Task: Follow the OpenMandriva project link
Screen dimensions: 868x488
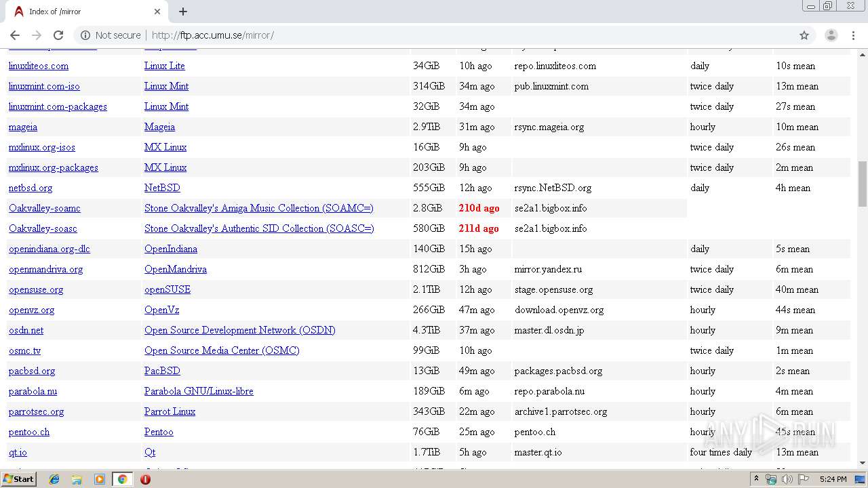Action: (176, 269)
